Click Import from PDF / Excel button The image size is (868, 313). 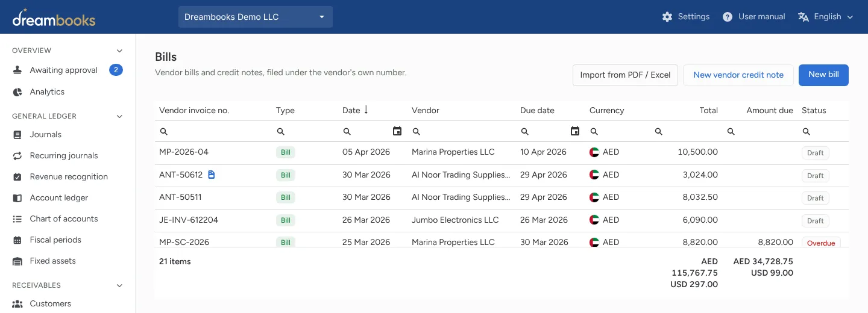point(625,75)
